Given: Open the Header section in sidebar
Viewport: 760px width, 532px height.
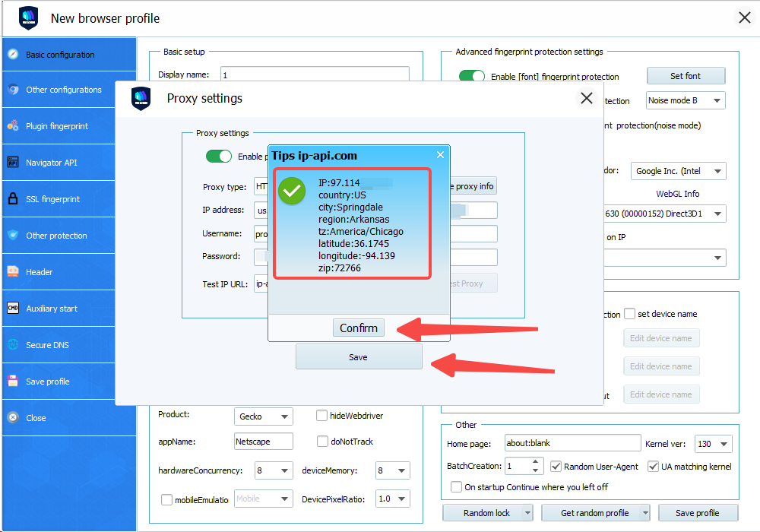Looking at the screenshot, I should (40, 272).
